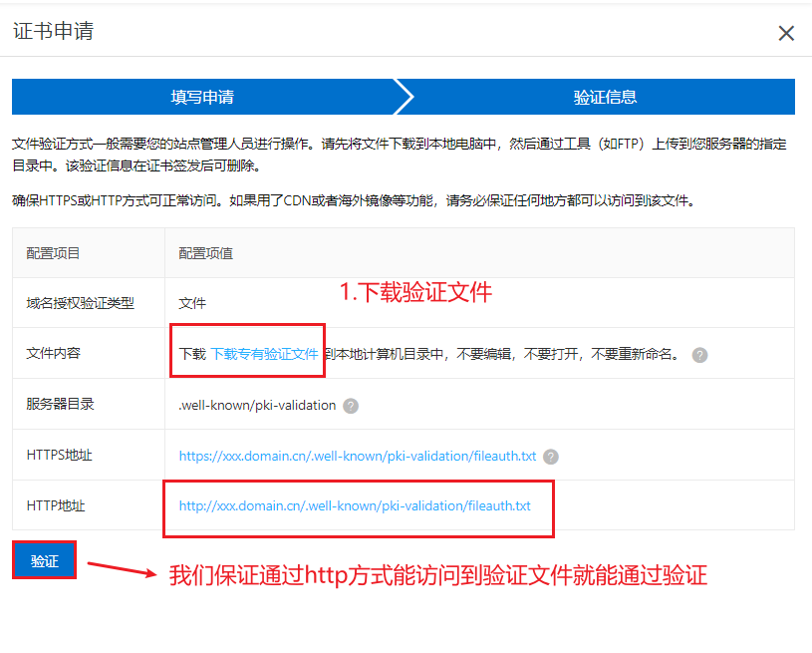Click the help icon after the HTTPS address
The height and width of the screenshot is (653, 812).
[551, 457]
